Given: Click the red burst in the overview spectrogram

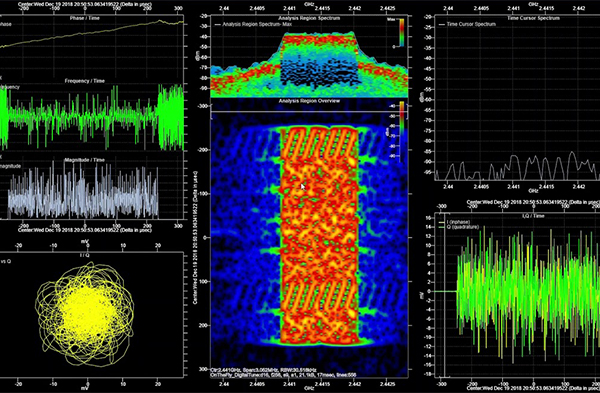Looking at the screenshot, I should tap(320, 235).
